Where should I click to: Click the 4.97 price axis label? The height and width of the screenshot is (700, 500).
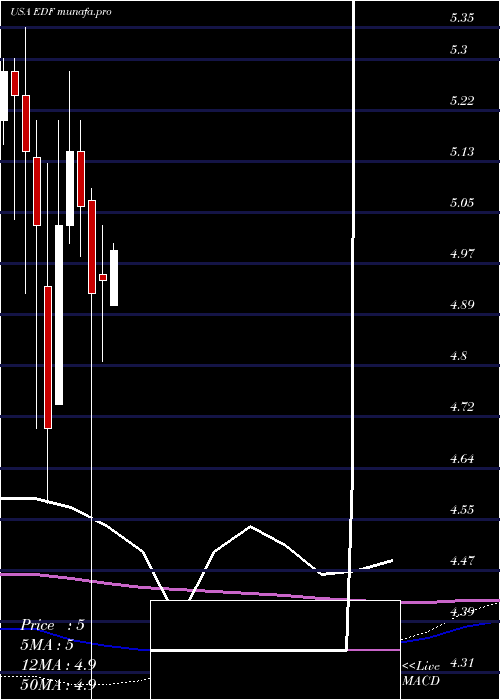(x=462, y=254)
